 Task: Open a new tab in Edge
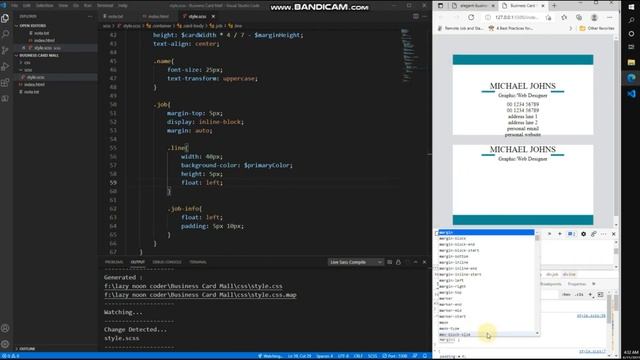coord(554,6)
